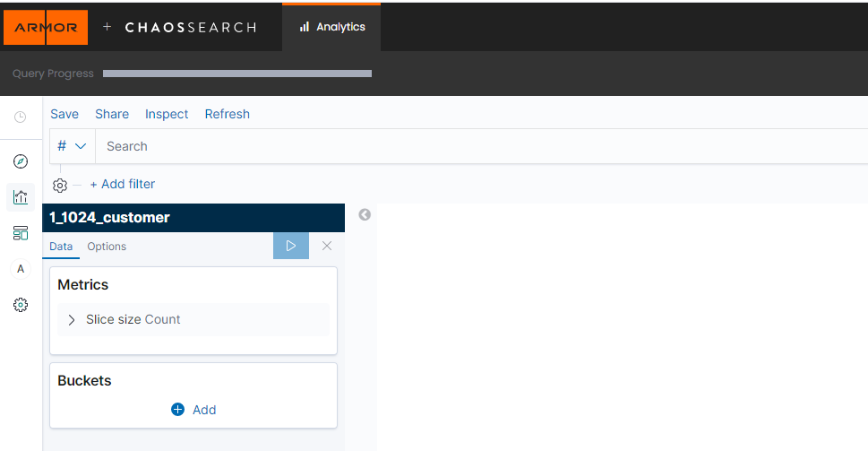Image resolution: width=868 pixels, height=451 pixels.
Task: Open the Discover compass icon in sidebar
Action: (21, 161)
